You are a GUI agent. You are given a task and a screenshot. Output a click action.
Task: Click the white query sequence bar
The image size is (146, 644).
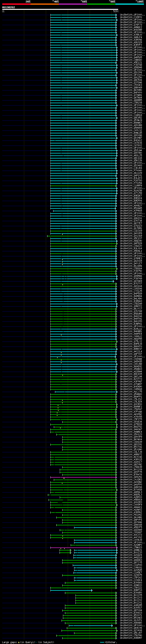pyautogui.click(x=60, y=10)
